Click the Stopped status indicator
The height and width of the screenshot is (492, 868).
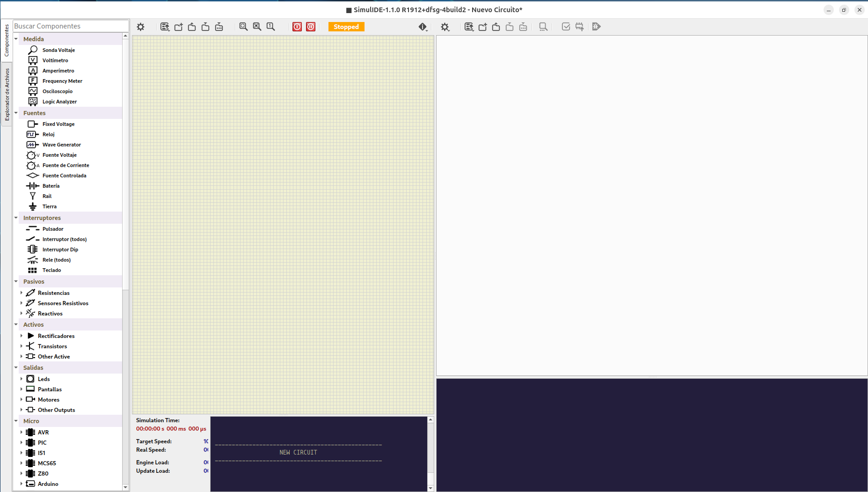346,27
